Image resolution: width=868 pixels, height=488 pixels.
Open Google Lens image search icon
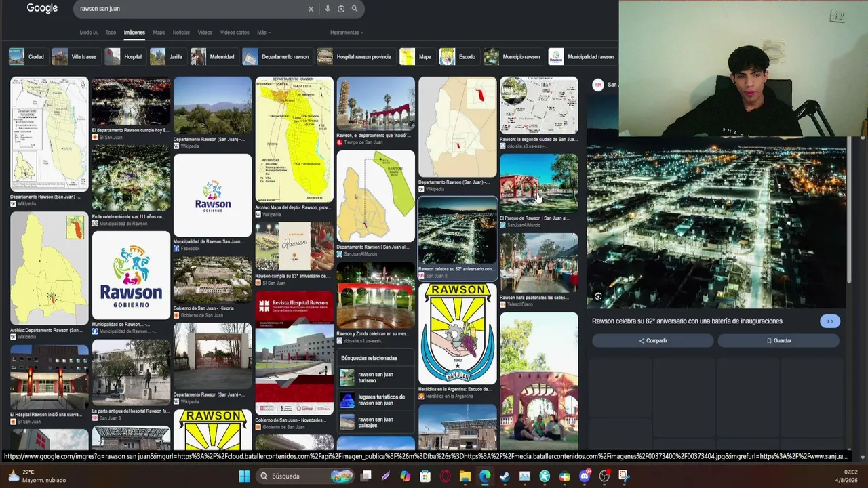[x=341, y=9]
